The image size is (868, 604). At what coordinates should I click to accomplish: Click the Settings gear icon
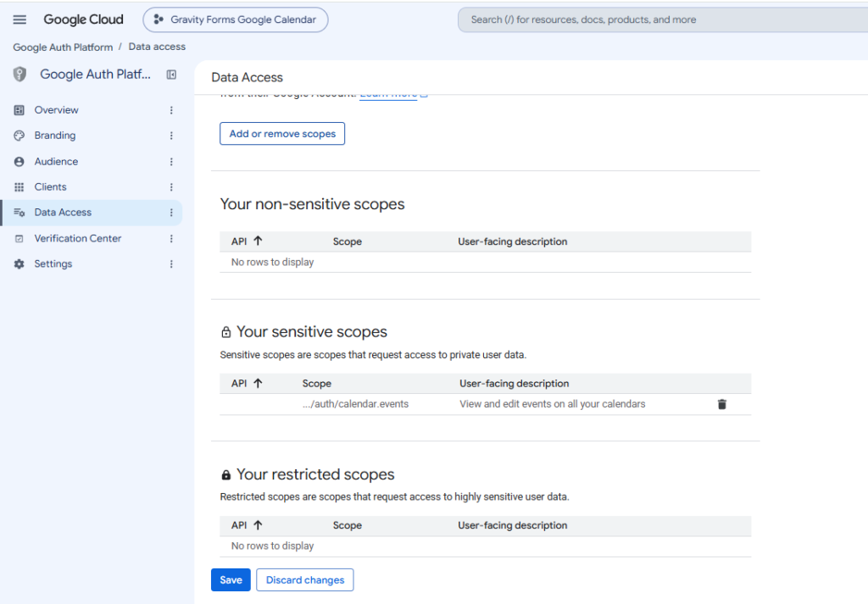click(19, 263)
